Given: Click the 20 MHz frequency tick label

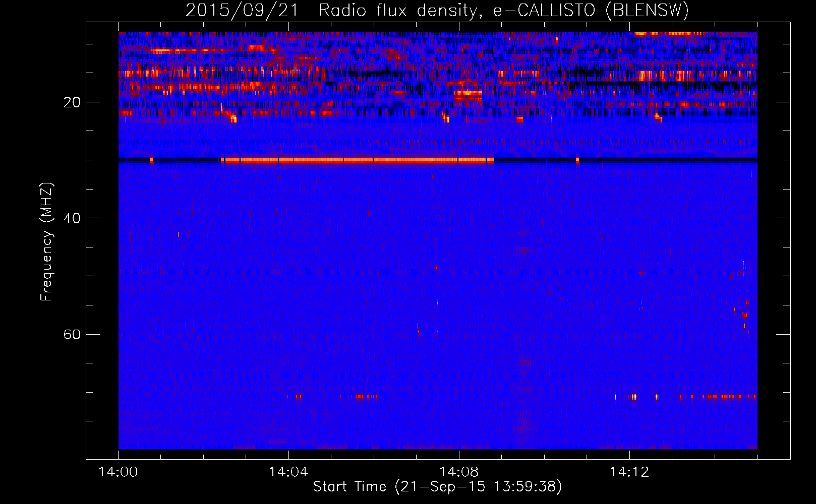Looking at the screenshot, I should [x=72, y=102].
